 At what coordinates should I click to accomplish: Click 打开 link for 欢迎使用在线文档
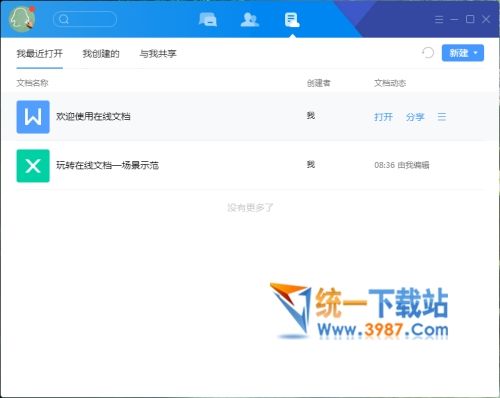pos(383,117)
